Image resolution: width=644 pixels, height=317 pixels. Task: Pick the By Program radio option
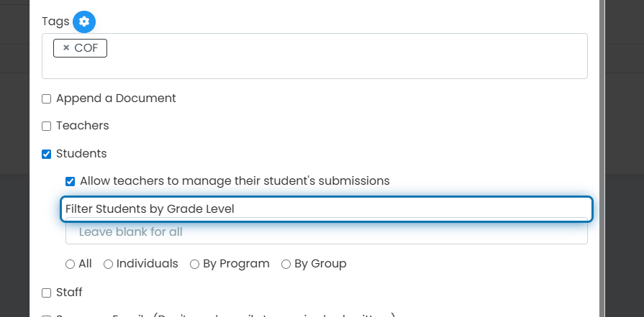[x=195, y=265]
